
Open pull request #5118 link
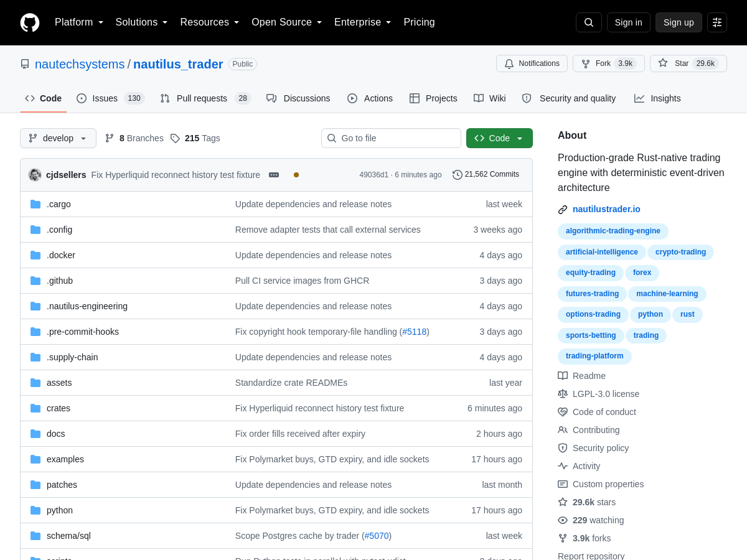[415, 332]
